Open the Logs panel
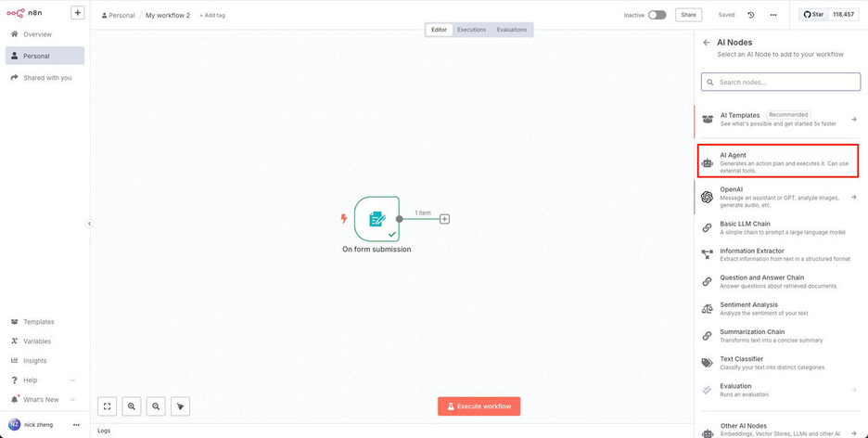 104,431
